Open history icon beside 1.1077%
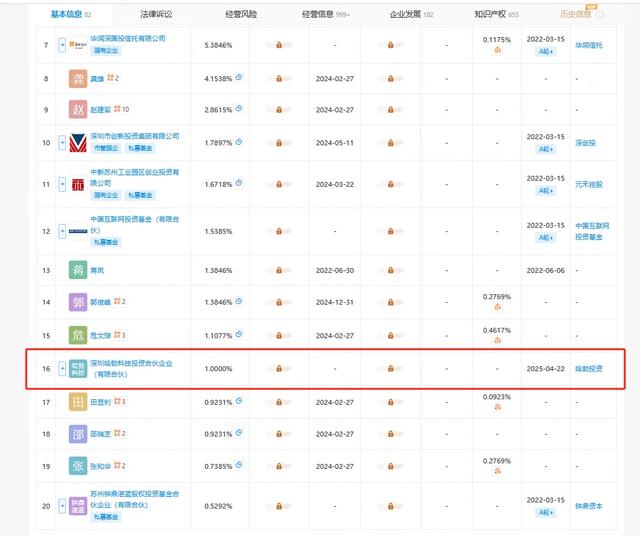 tap(239, 334)
